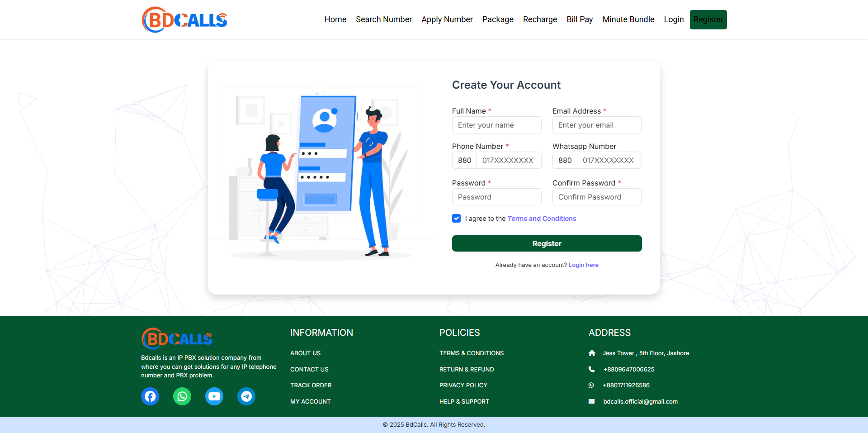This screenshot has height=433, width=868.
Task: Click the 880 prefix of Phone Number
Action: pyautogui.click(x=464, y=160)
